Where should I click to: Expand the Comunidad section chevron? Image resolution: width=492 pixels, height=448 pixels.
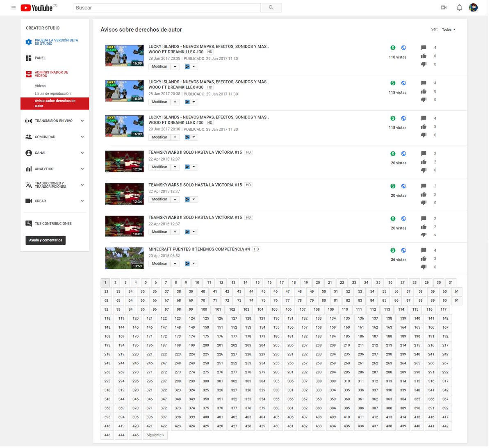coord(82,137)
